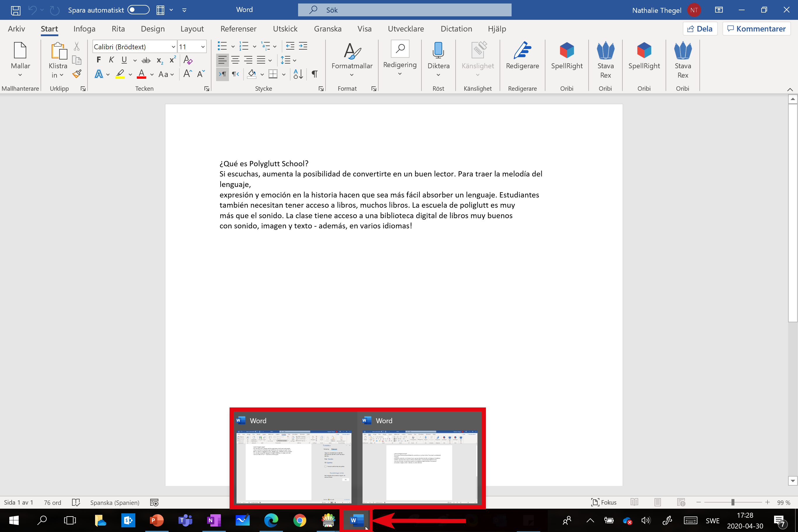Toggle italic formatting (K)

(111, 60)
